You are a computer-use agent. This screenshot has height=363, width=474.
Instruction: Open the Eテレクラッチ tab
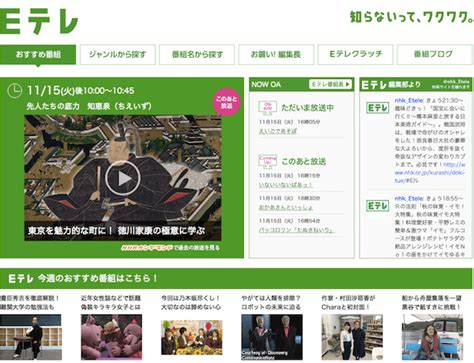pos(355,54)
